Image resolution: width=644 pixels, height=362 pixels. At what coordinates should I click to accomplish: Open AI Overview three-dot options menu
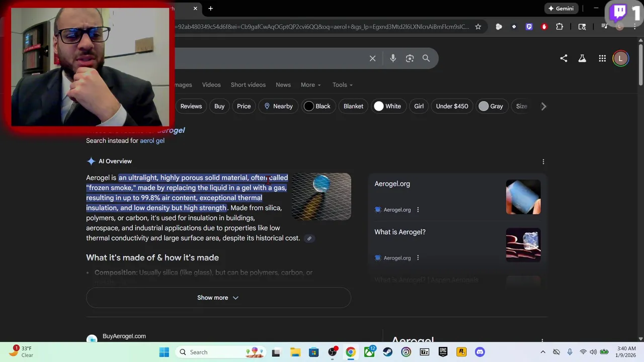(543, 161)
